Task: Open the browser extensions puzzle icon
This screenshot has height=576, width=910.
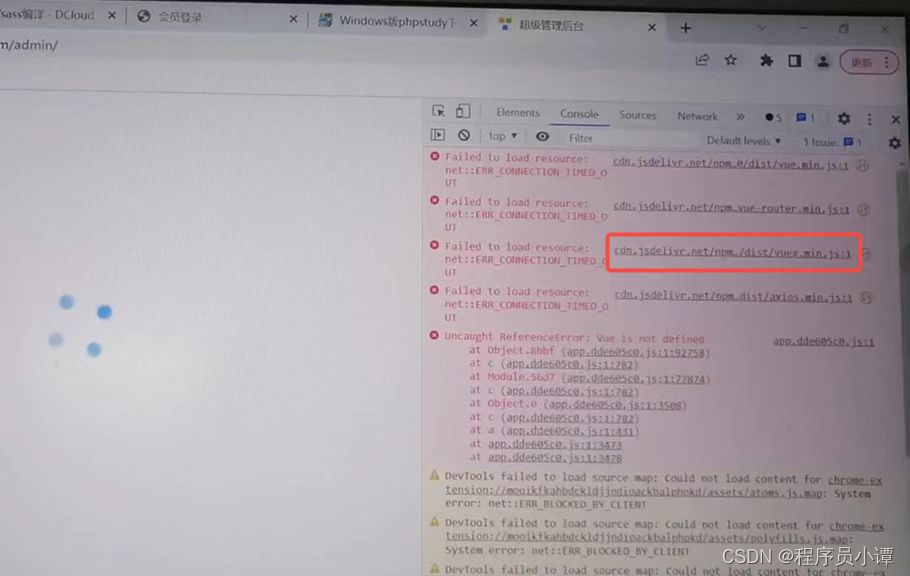Action: [766, 61]
